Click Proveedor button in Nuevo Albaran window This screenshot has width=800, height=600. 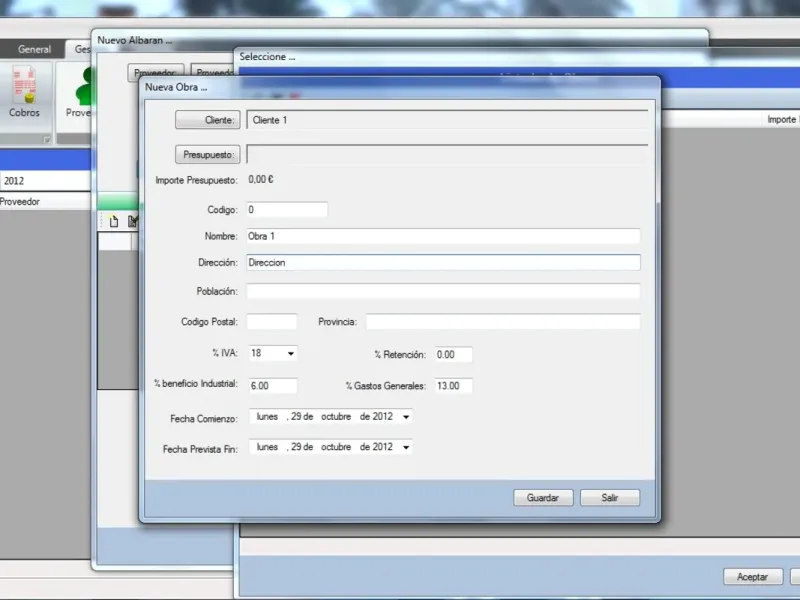pyautogui.click(x=156, y=73)
